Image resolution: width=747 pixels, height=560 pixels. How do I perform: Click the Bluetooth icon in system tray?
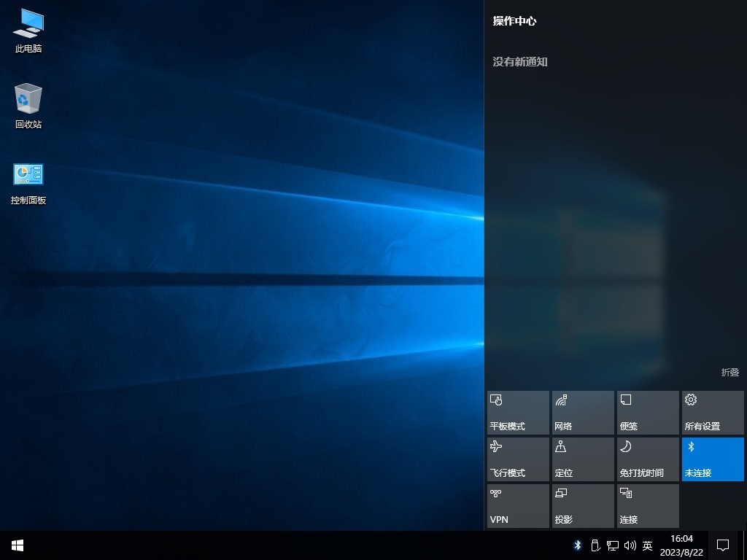coord(577,545)
